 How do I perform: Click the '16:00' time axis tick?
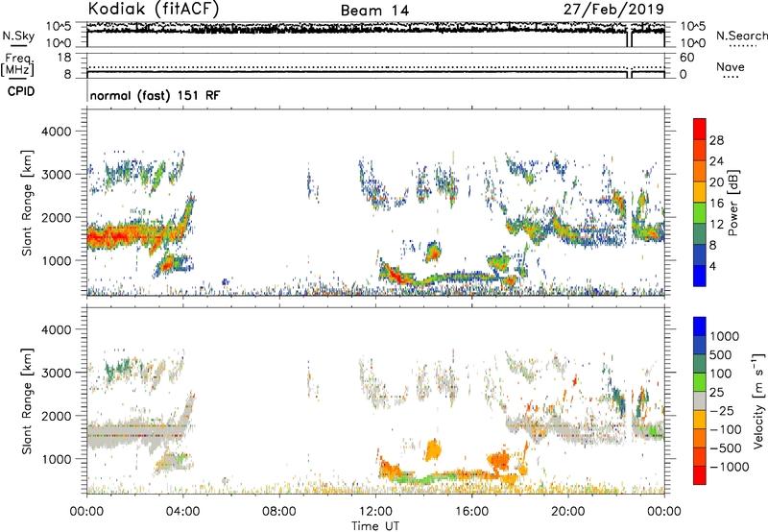(471, 512)
